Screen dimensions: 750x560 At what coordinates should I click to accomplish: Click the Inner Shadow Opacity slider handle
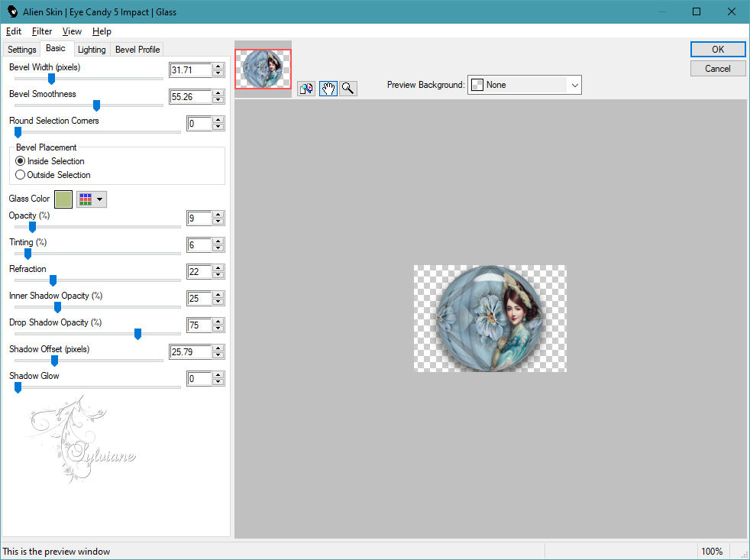(57, 307)
